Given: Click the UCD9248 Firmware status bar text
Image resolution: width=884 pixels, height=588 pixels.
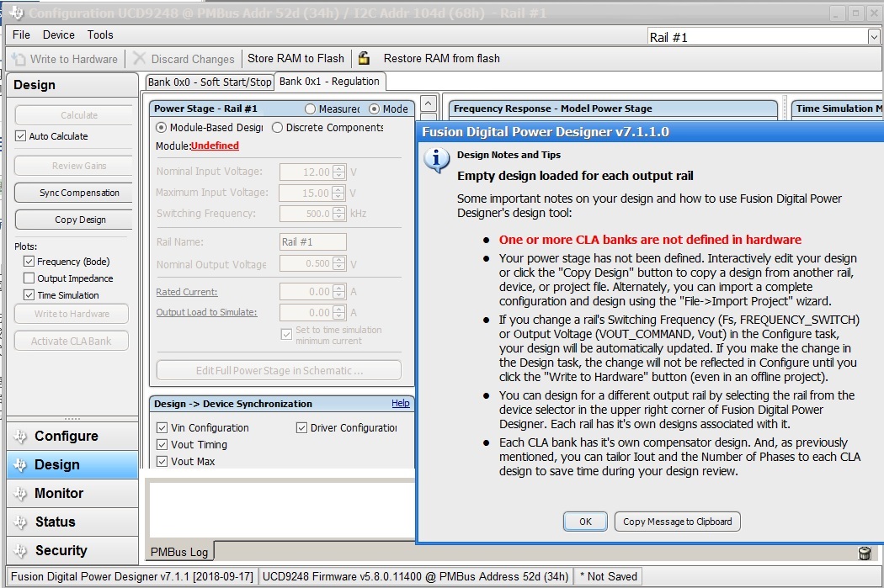Looking at the screenshot, I should pos(416,576).
